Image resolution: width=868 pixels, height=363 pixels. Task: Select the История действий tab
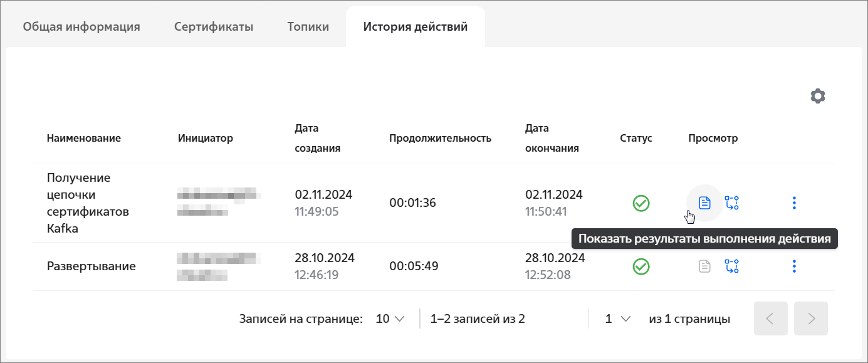point(416,27)
